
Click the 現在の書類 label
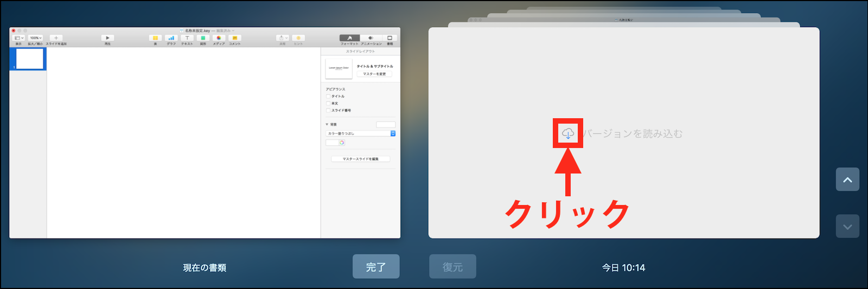point(205,268)
